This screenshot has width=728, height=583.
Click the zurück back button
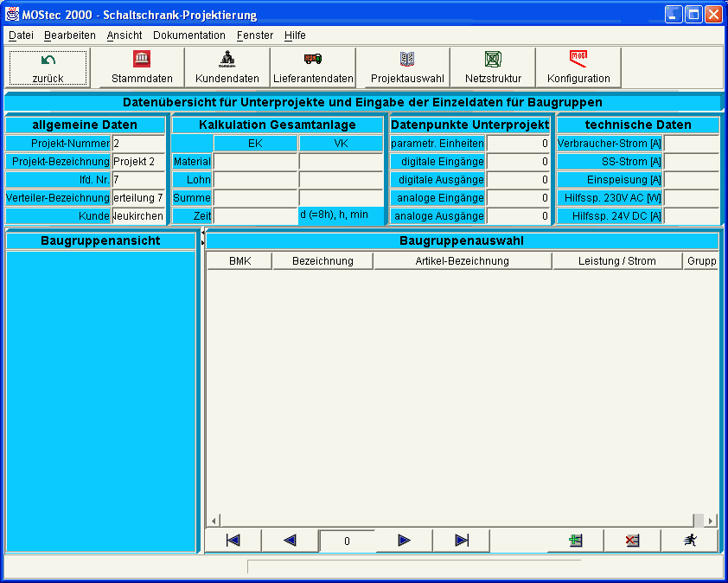tap(48, 67)
